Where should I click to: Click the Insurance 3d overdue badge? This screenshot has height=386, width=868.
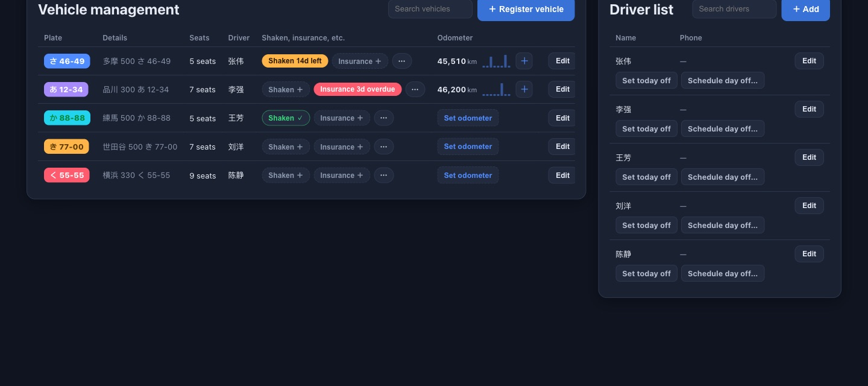click(357, 89)
